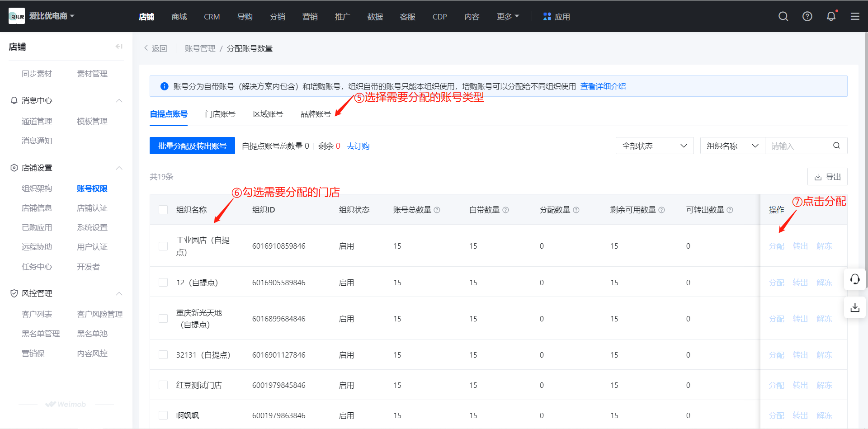
Task: Click help icon beside 剩余可用数量
Action: click(x=662, y=210)
